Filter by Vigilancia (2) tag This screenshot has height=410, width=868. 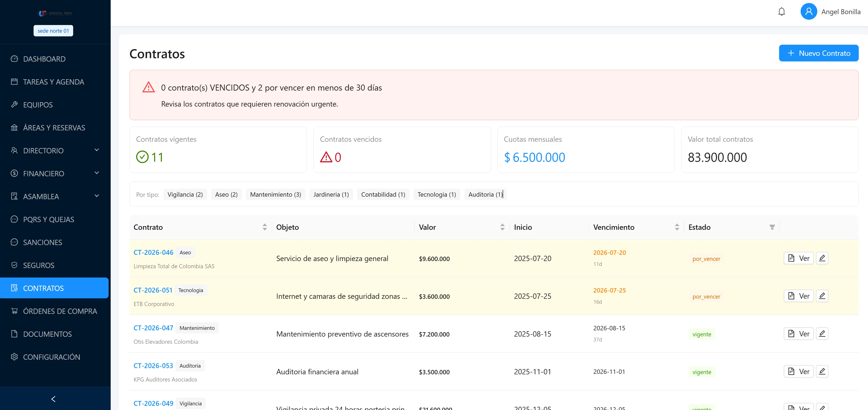coord(185,195)
